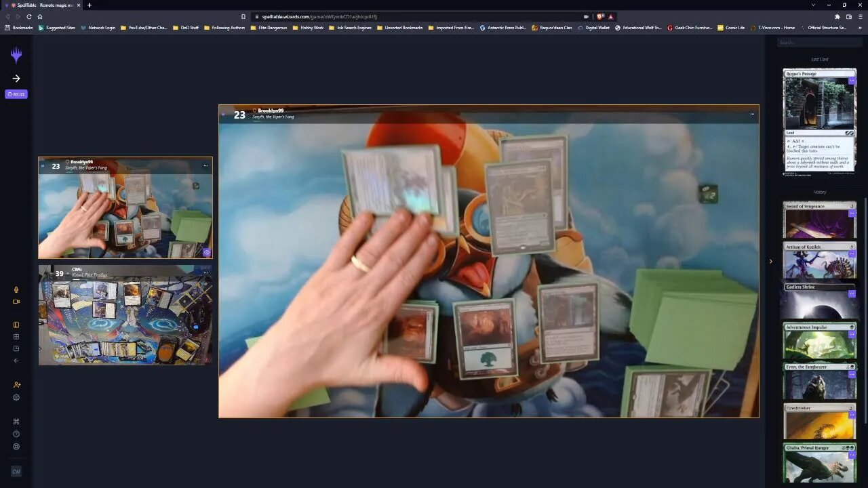Go to browser home page
The image size is (868, 488).
39,16
